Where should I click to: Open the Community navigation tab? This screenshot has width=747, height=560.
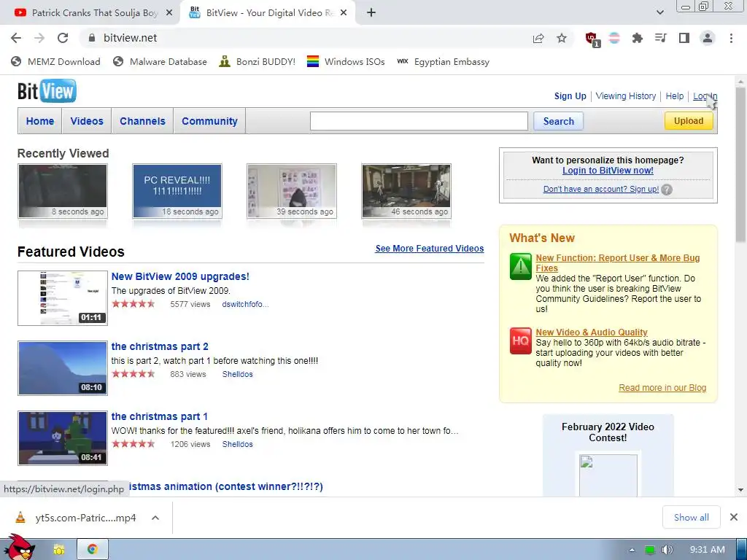(x=209, y=122)
